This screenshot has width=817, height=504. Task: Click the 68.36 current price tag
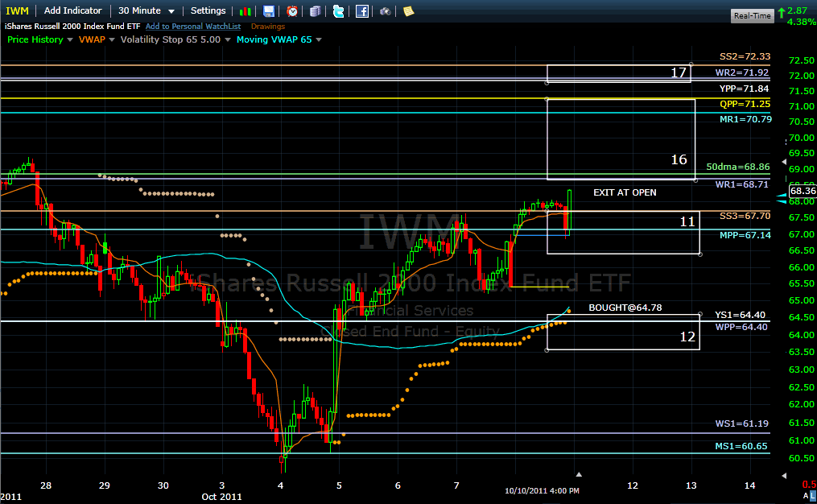803,191
